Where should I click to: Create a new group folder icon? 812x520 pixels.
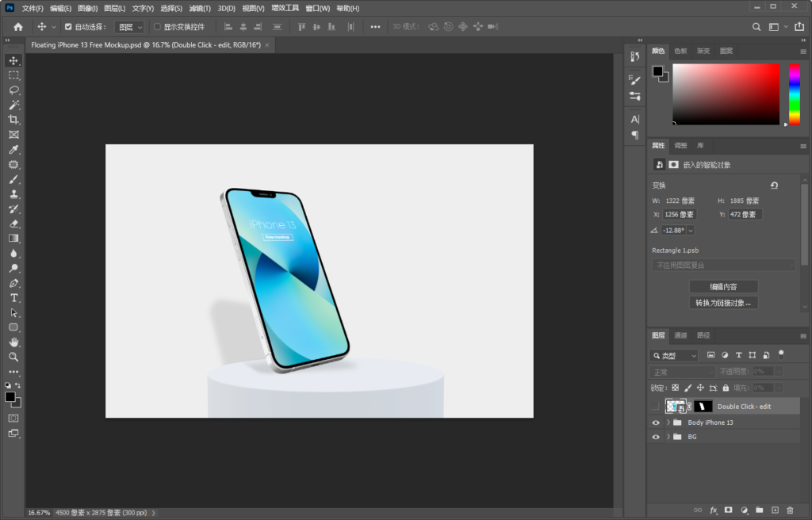tap(759, 510)
